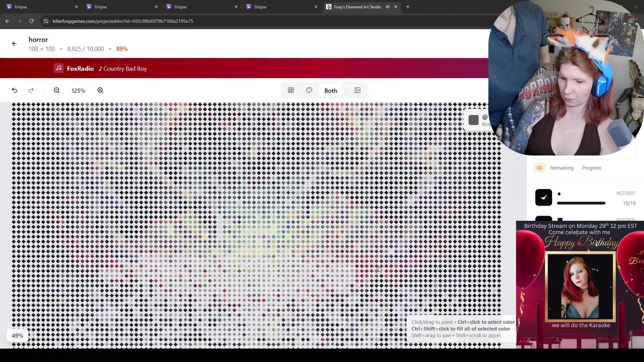Sort the color list by ID
Viewport: 644px width, 362px height.
click(x=539, y=168)
